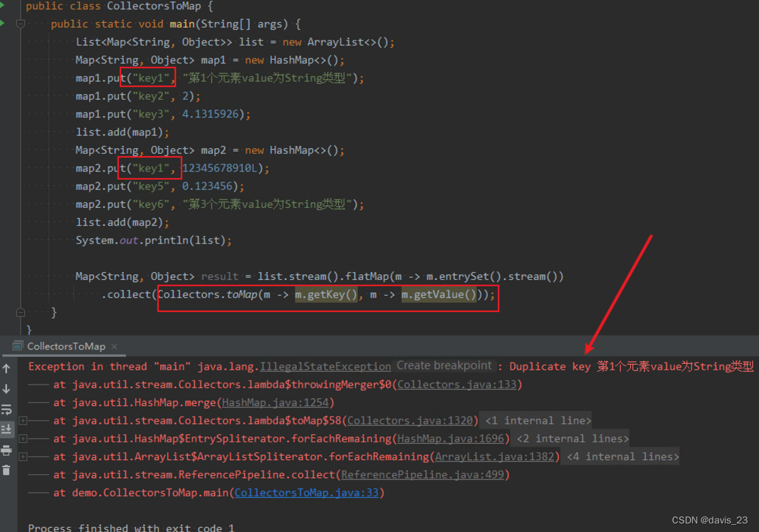The image size is (759, 532).
Task: Open HashMap.java:1254 from the stack trace
Action: pyautogui.click(x=277, y=402)
